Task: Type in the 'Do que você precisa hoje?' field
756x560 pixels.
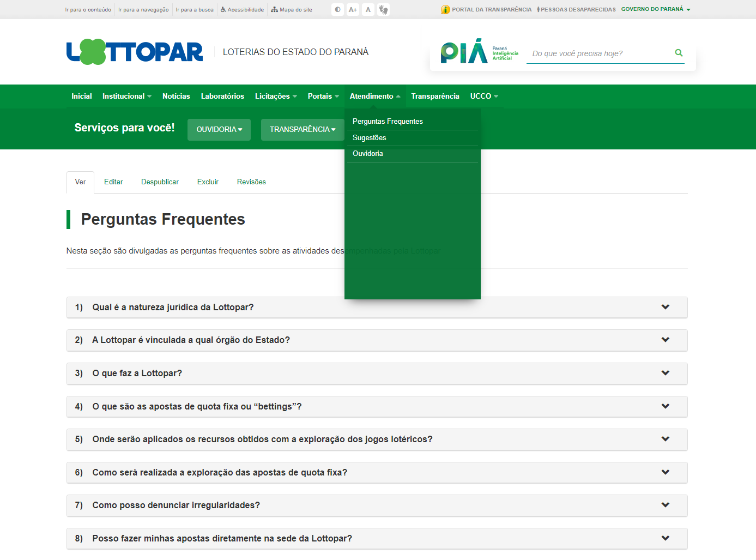Action: click(600, 53)
